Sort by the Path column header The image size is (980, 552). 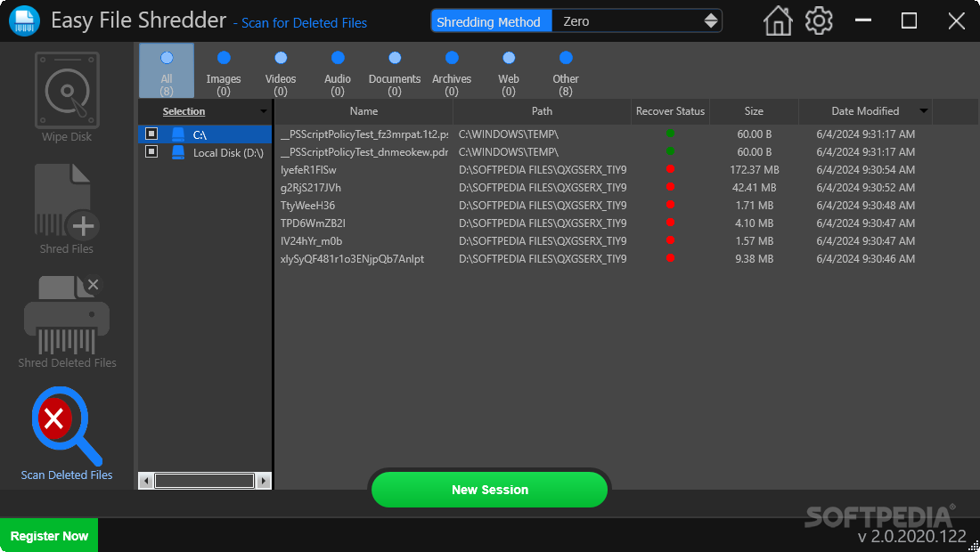[542, 111]
